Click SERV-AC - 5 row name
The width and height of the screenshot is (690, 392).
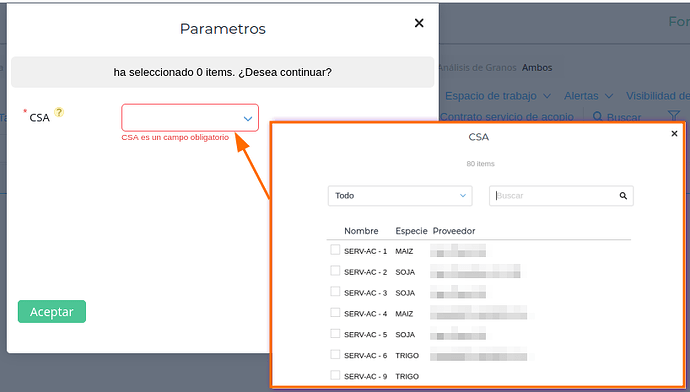tap(365, 335)
